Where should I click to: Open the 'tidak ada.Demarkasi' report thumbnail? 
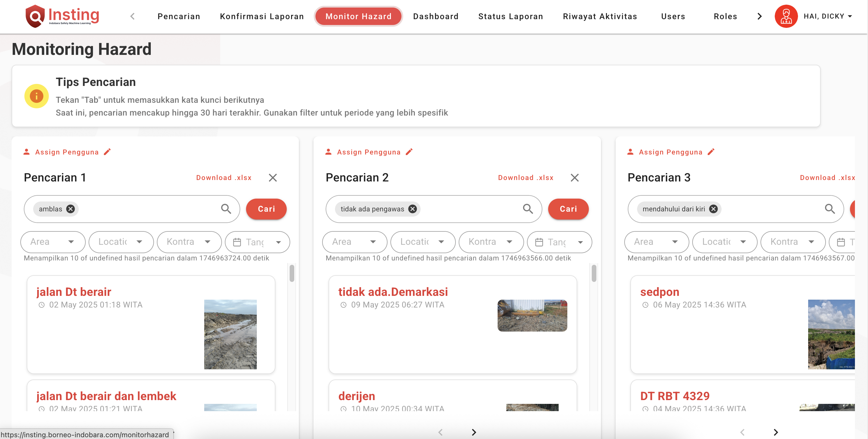532,315
